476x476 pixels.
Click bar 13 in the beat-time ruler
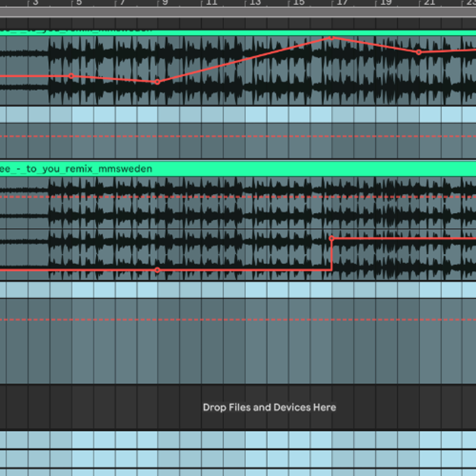[255, 3]
